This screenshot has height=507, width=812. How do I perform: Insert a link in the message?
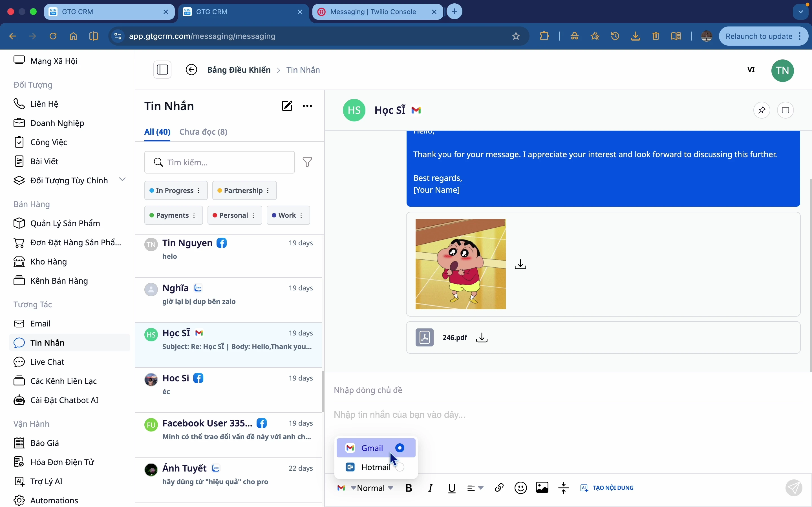point(499,488)
